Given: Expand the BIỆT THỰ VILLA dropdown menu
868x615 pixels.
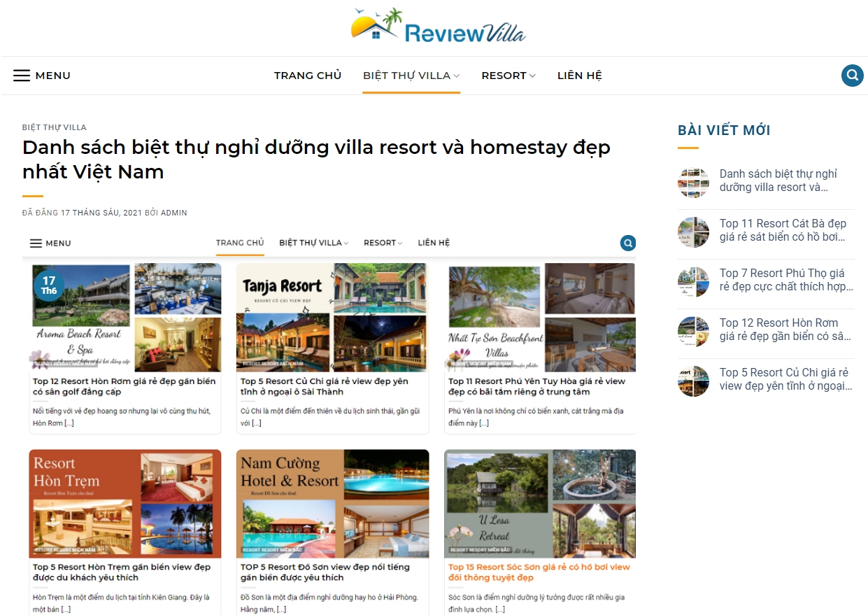Looking at the screenshot, I should (411, 76).
